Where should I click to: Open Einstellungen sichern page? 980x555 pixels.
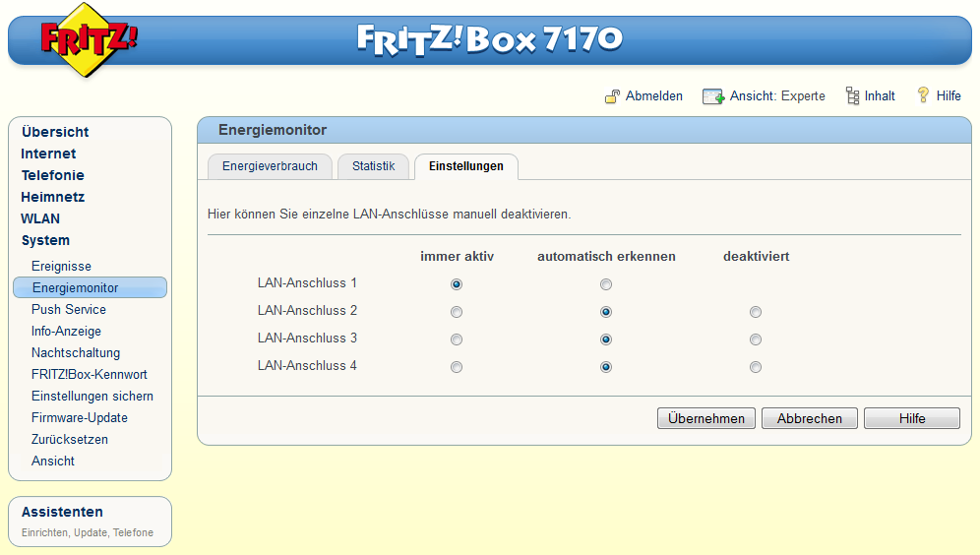pyautogui.click(x=92, y=397)
